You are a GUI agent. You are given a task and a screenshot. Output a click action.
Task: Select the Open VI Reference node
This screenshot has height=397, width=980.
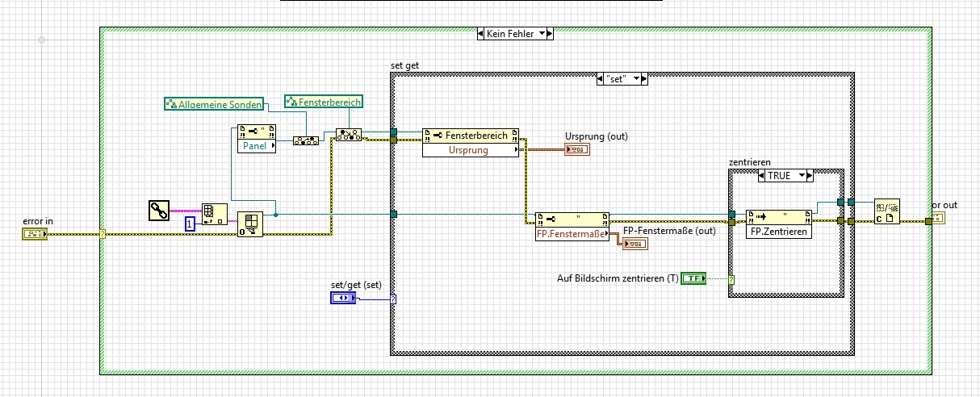pyautogui.click(x=250, y=224)
